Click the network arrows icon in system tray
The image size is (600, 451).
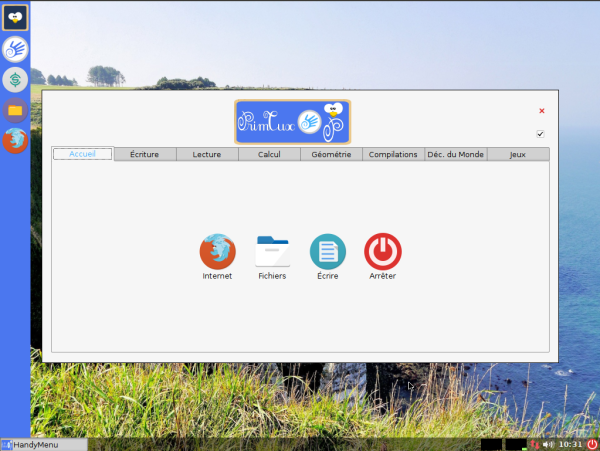[535, 444]
